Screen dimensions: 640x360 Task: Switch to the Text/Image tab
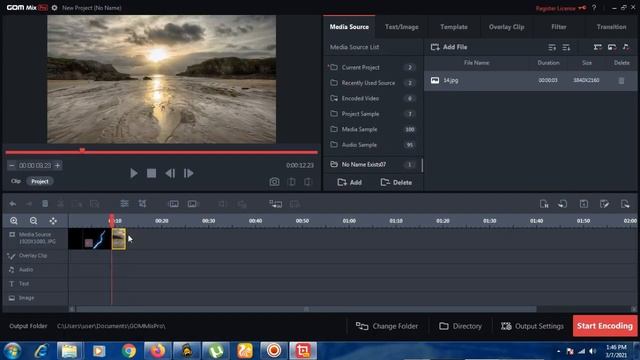tap(402, 27)
